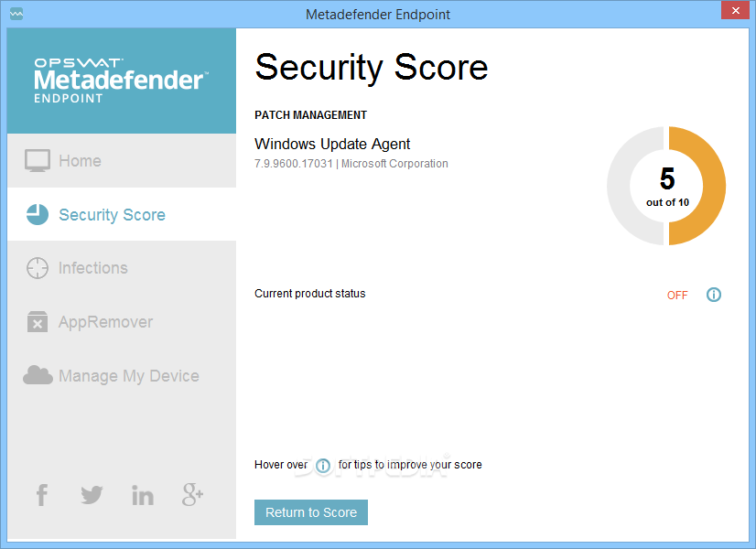The image size is (756, 549).
Task: Click the Manage My Device cloud icon
Action: (38, 375)
